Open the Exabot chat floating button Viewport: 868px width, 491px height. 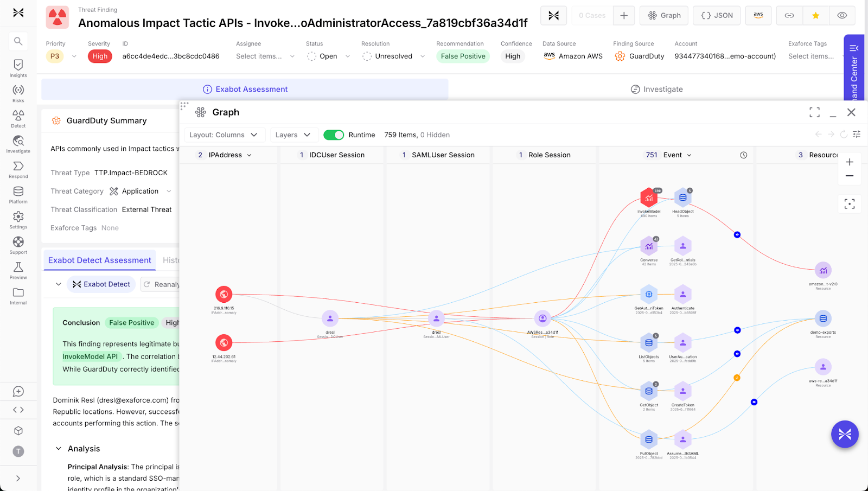(x=845, y=434)
